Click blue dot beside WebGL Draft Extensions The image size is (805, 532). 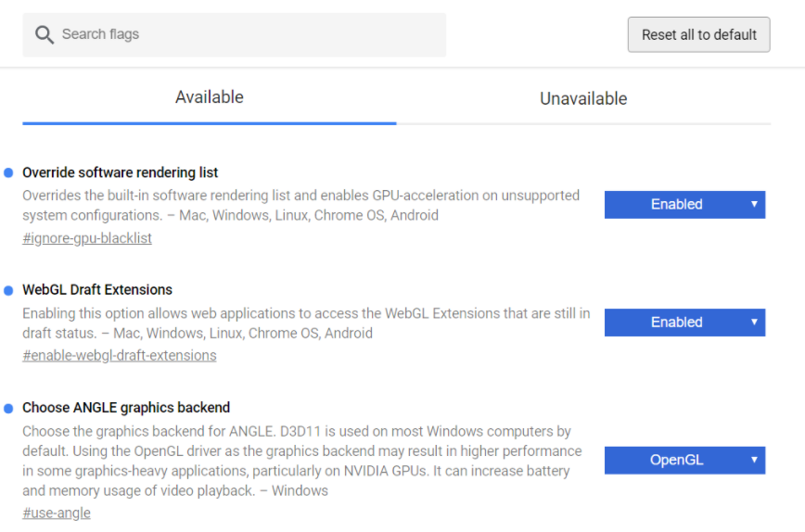pos(8,290)
